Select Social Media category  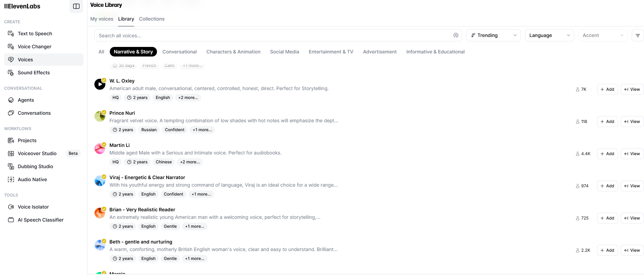click(285, 52)
